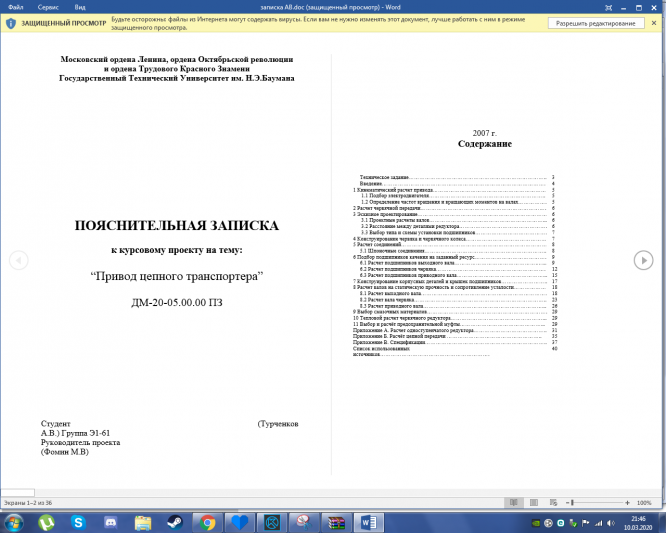Switch to Web Layout view icon
The height and width of the screenshot is (533, 666).
pos(553,502)
